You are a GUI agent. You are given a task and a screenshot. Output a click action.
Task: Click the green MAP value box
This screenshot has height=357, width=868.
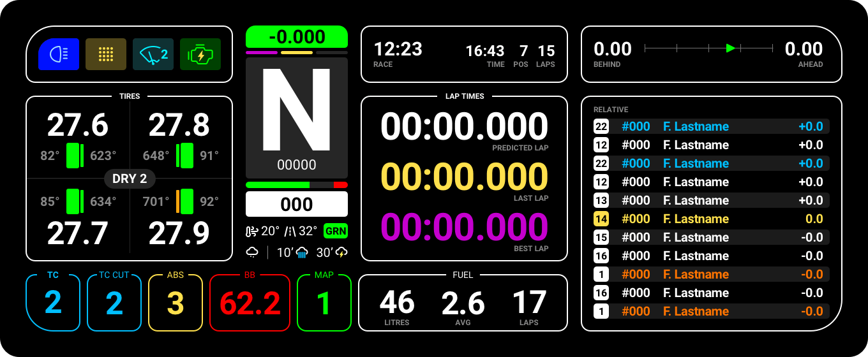click(324, 303)
